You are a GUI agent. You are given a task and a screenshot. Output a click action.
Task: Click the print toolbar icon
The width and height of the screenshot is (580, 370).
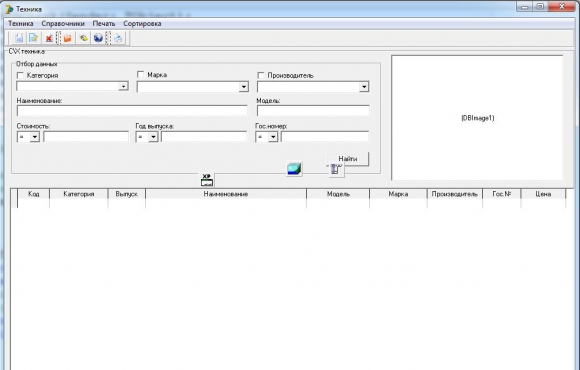tap(118, 38)
